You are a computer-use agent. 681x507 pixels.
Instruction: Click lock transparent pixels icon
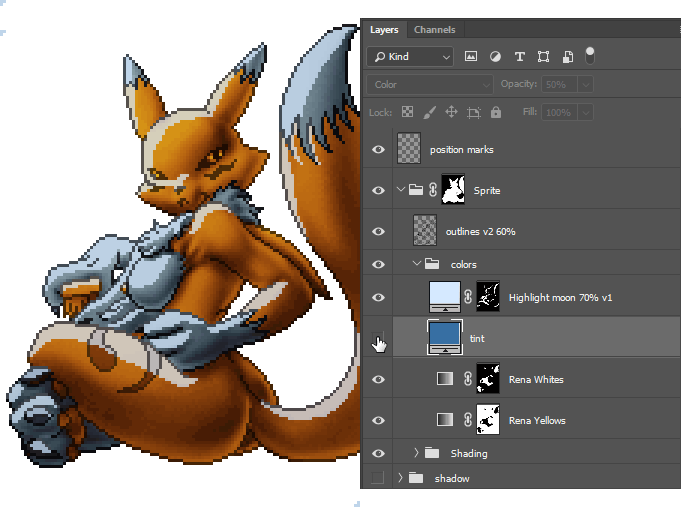click(x=408, y=112)
